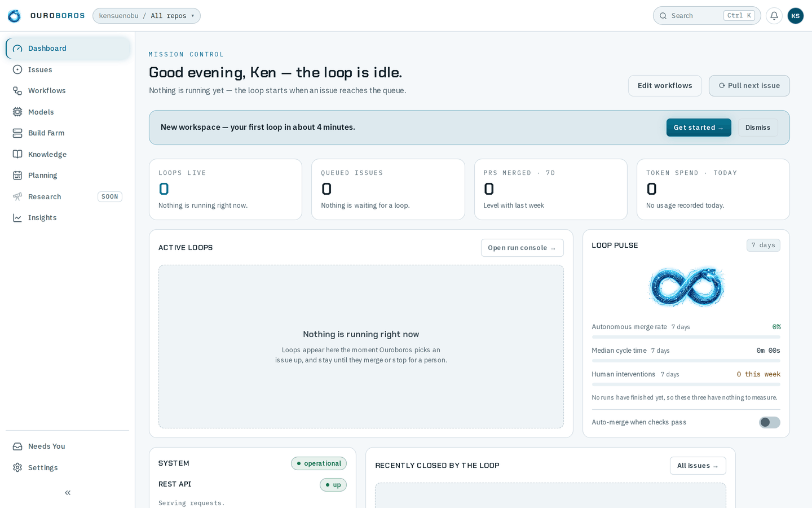812x508 pixels.
Task: Dismiss the new workspace banner
Action: click(x=758, y=128)
